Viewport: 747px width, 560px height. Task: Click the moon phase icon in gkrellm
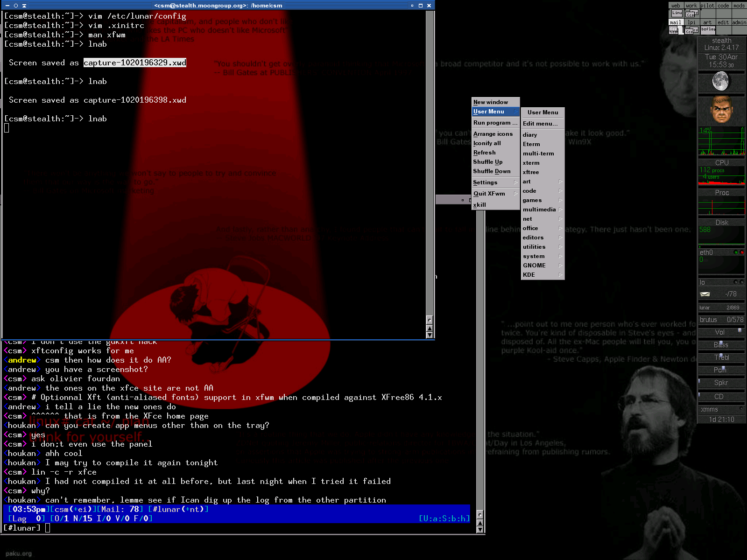coord(720,82)
